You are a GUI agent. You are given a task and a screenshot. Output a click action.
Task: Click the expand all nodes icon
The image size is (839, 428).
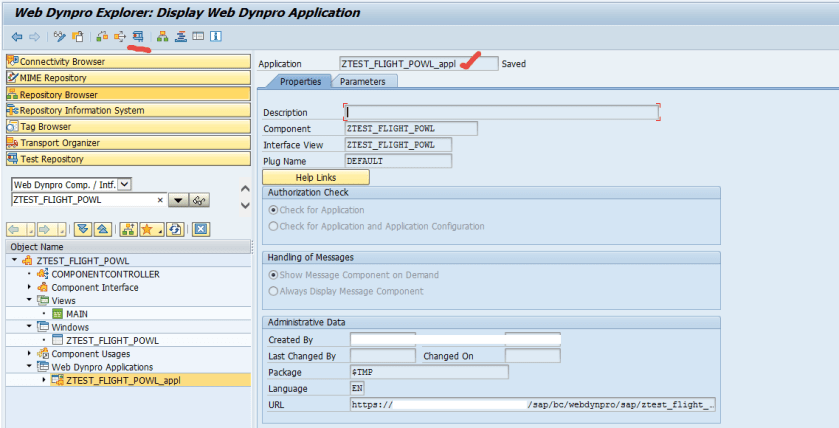point(84,229)
